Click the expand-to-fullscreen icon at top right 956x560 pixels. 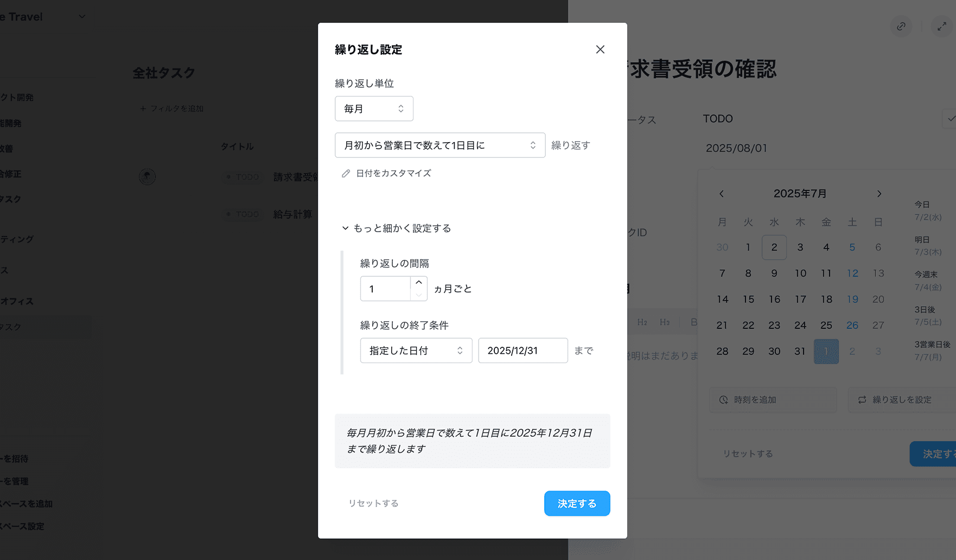click(x=942, y=26)
